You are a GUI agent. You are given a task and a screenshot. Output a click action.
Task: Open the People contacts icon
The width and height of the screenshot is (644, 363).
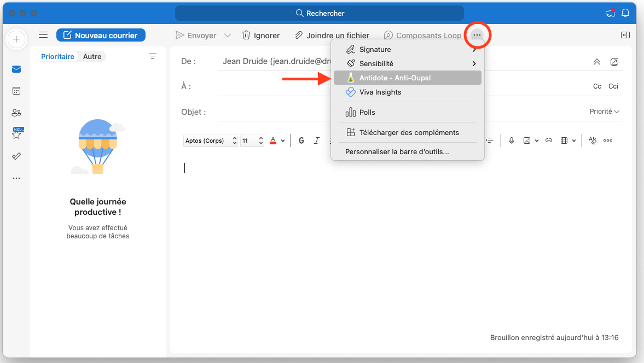pyautogui.click(x=16, y=113)
